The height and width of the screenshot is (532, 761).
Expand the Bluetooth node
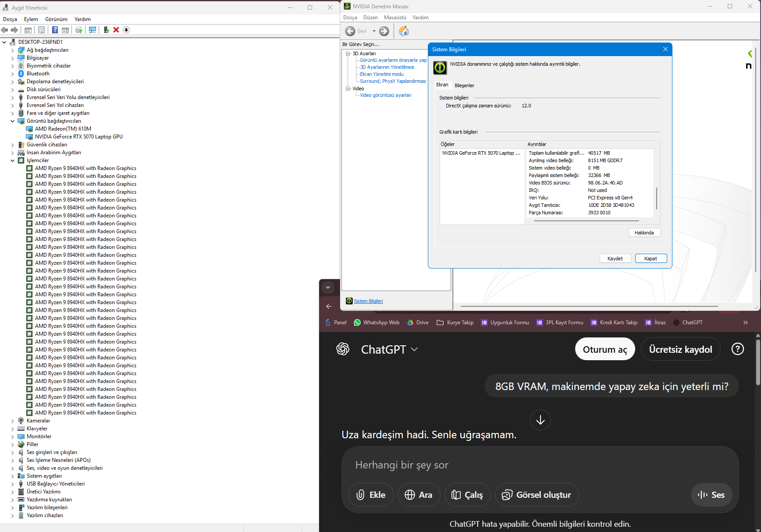tap(12, 74)
